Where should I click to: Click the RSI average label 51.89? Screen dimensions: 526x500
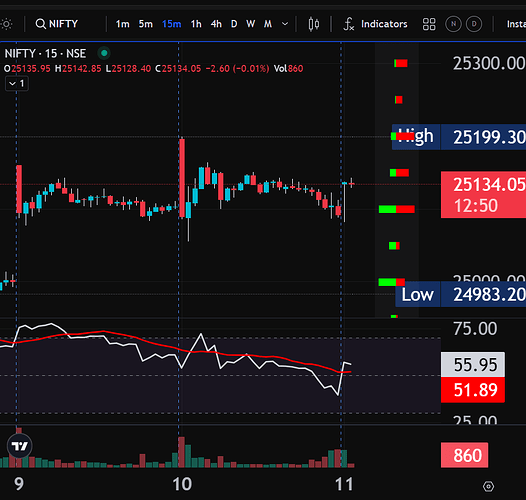pos(473,390)
